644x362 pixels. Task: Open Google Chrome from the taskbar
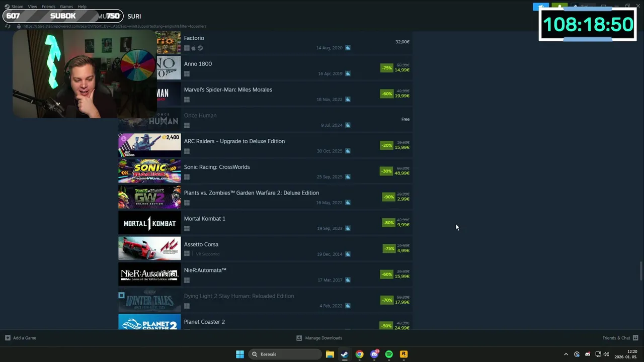pos(359,354)
